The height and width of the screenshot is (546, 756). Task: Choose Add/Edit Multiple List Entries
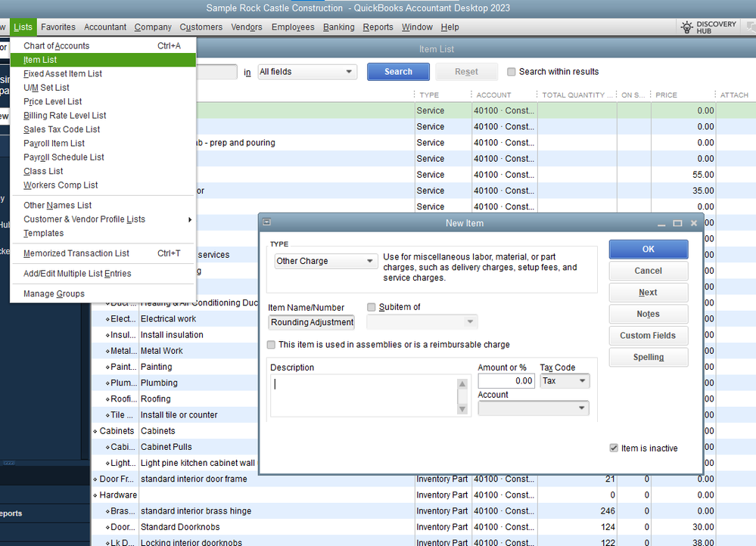103,274
